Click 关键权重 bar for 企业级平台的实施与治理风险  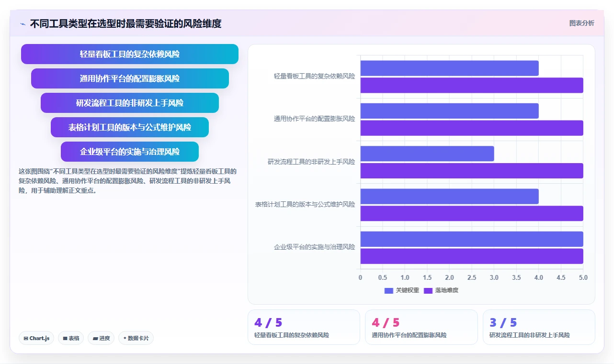pyautogui.click(x=472, y=239)
